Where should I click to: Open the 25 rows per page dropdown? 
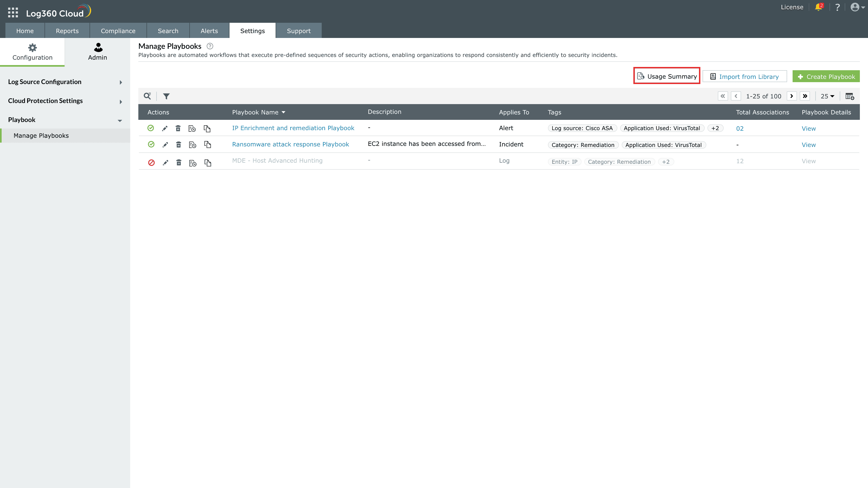pos(827,96)
